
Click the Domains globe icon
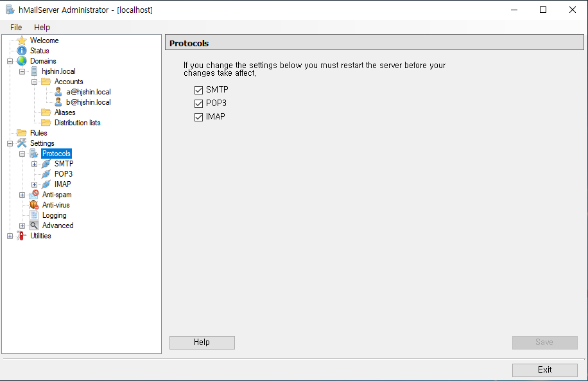point(22,61)
